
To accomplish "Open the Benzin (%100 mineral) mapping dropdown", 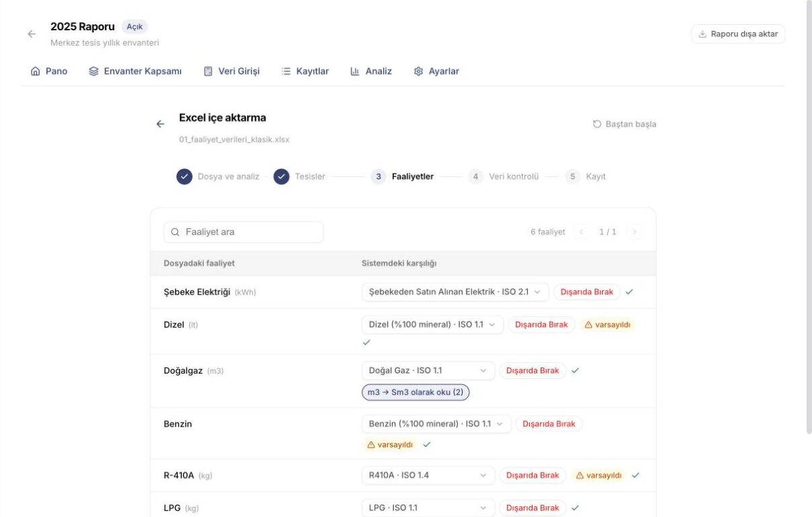I will pos(436,424).
